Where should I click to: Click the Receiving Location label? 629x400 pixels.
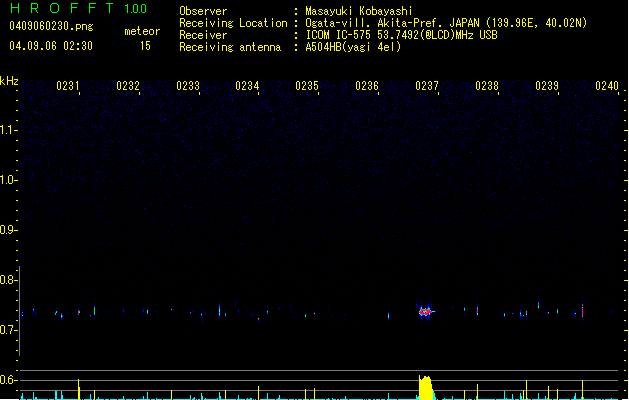(x=233, y=23)
